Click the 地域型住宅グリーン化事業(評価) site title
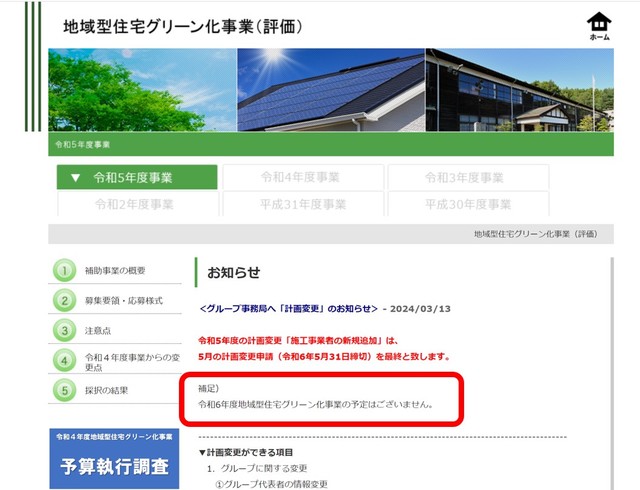 (182, 26)
